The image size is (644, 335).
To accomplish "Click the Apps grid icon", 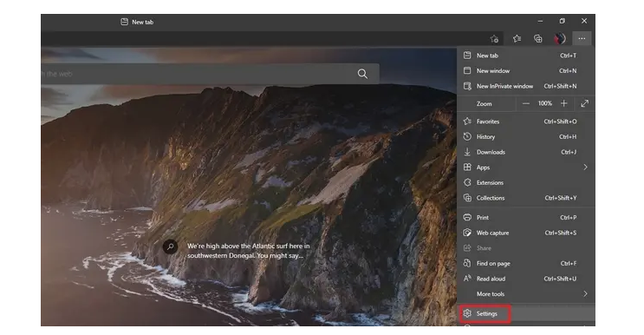I will point(467,167).
